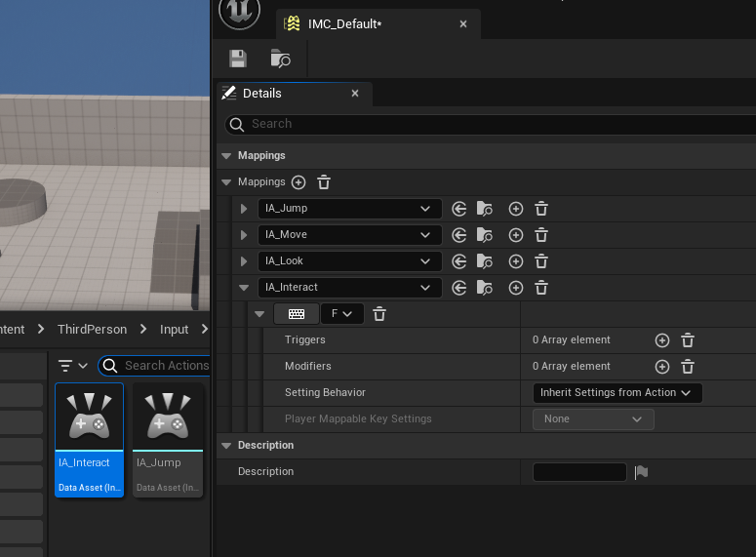
Task: Collapse the F key binding details
Action: click(259, 314)
